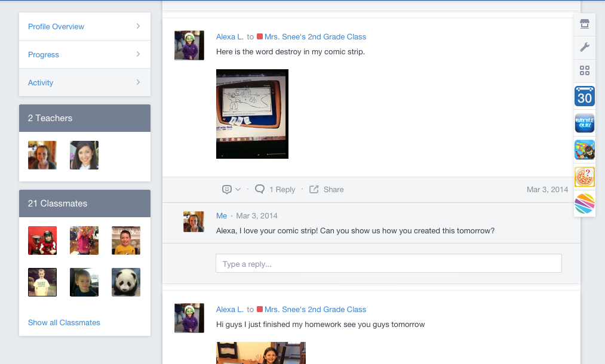Open the panda classmate avatar
This screenshot has height=364, width=605.
coord(126,282)
